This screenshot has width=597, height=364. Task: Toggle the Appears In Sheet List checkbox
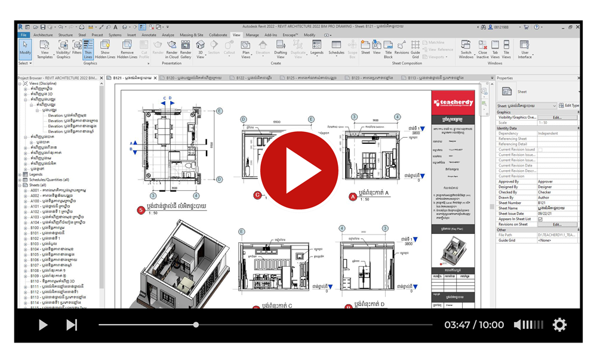point(540,220)
